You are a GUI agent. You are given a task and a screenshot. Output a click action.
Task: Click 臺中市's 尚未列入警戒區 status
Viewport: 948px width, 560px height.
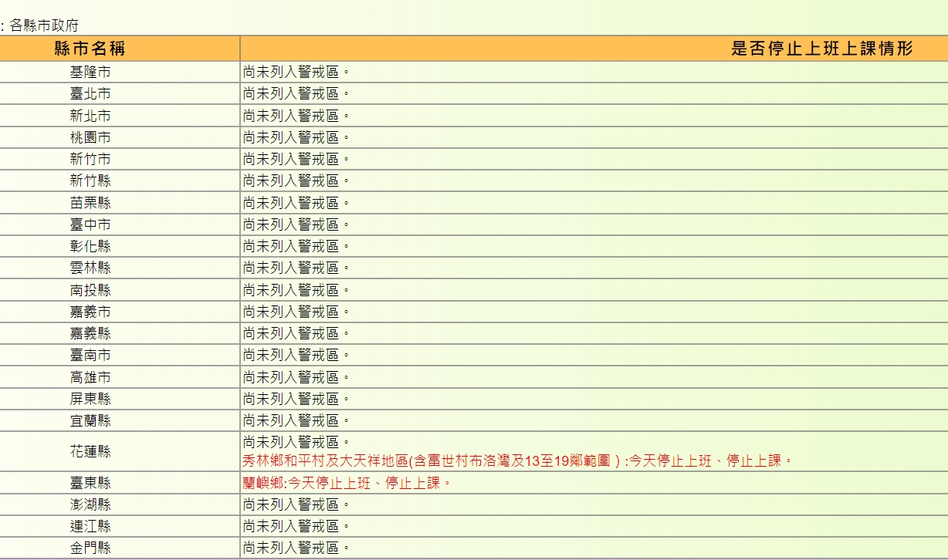point(296,224)
